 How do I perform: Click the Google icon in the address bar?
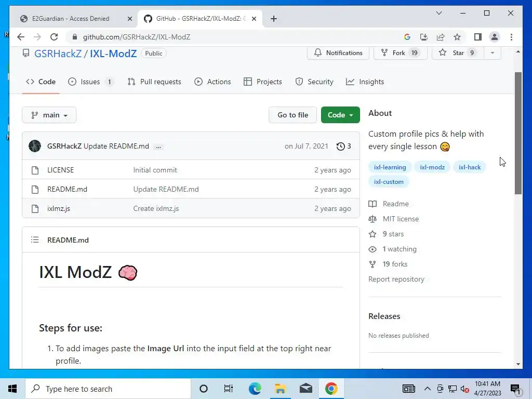[407, 37]
